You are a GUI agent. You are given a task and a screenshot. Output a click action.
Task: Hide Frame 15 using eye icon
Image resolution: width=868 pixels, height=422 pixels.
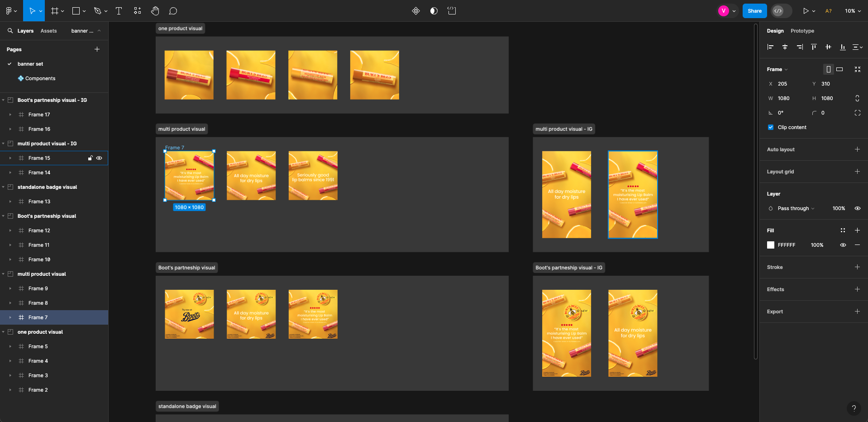(x=99, y=158)
